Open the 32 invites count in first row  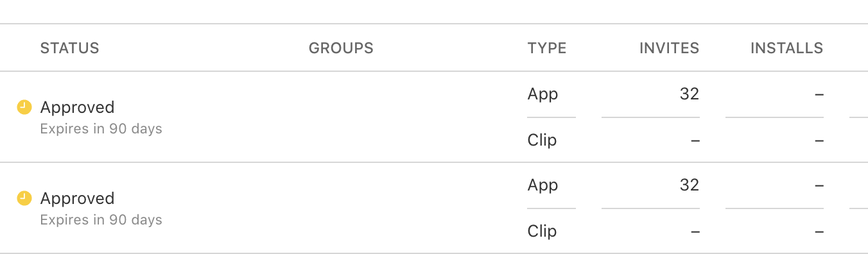pos(689,94)
